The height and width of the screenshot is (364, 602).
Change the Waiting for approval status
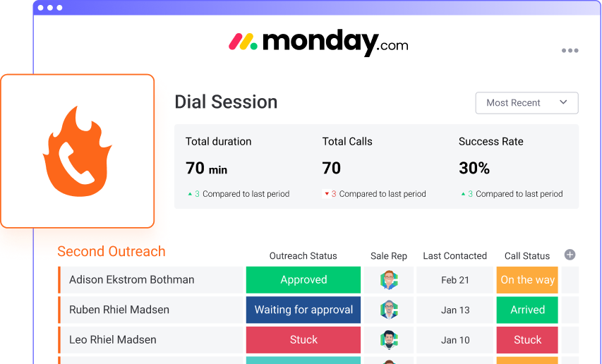click(x=303, y=310)
